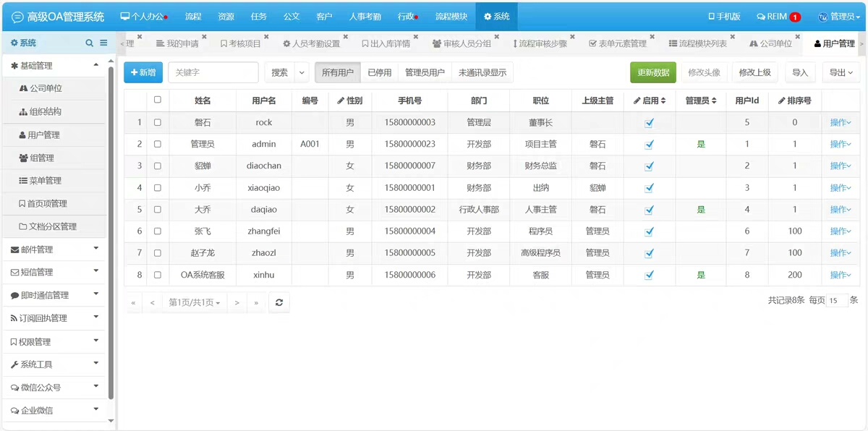Click the pencil icon in 排序号 column header
868x431 pixels.
click(782, 101)
